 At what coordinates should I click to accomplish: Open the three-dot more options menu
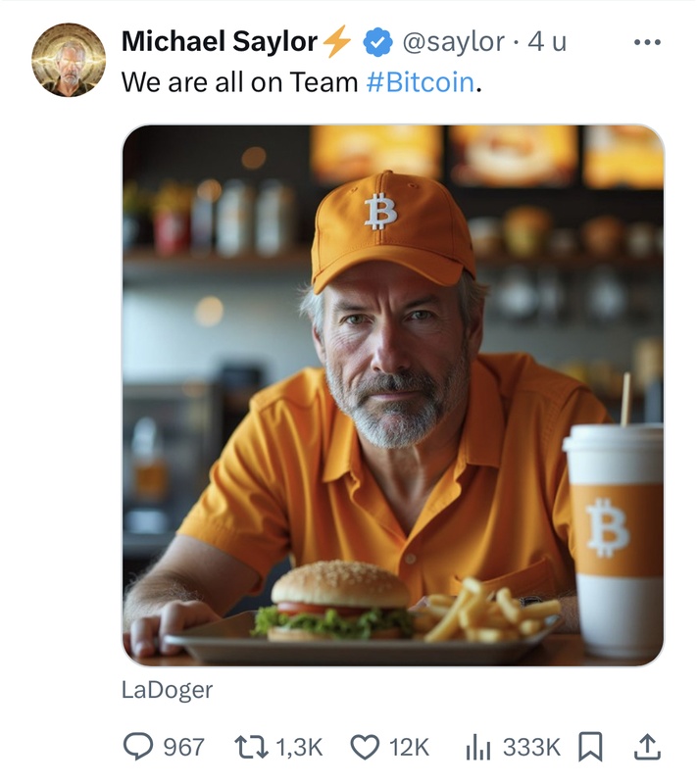click(647, 42)
